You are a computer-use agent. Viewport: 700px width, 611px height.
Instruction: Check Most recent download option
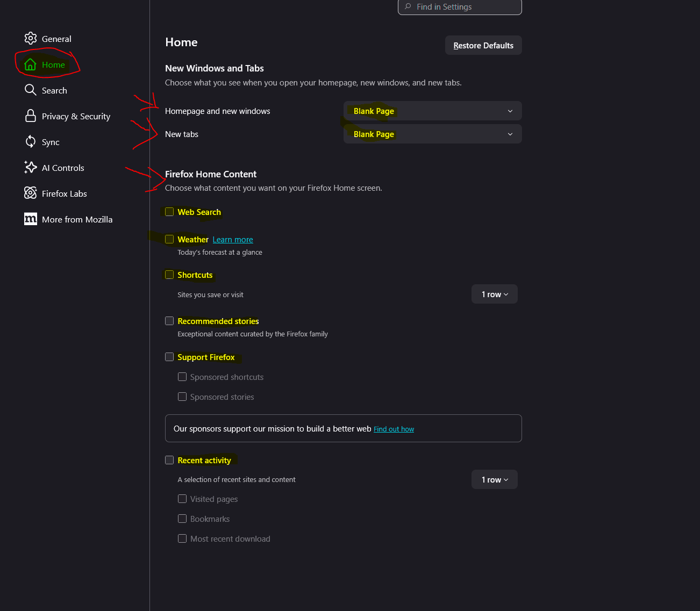(x=182, y=538)
